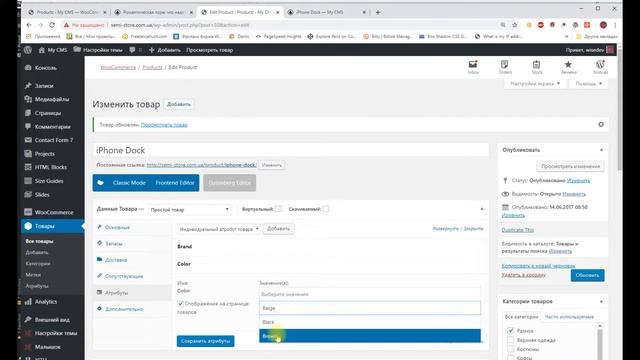640x360 pixels.
Task: Collapse the Данные товара panel
Action: tap(482, 209)
